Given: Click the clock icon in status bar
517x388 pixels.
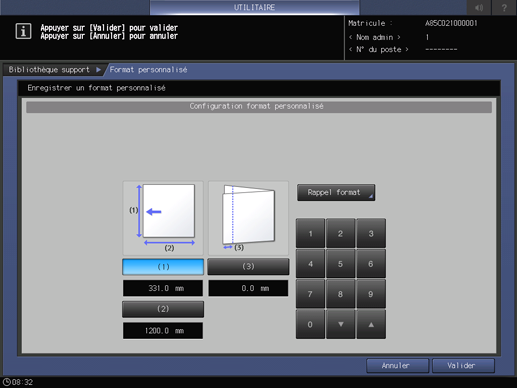Looking at the screenshot, I should pos(6,382).
